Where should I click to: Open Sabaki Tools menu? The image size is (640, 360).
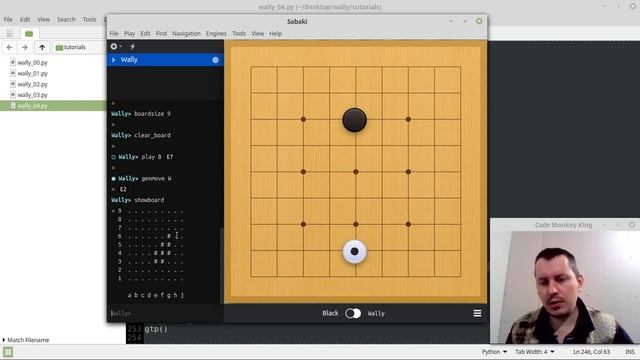click(239, 33)
